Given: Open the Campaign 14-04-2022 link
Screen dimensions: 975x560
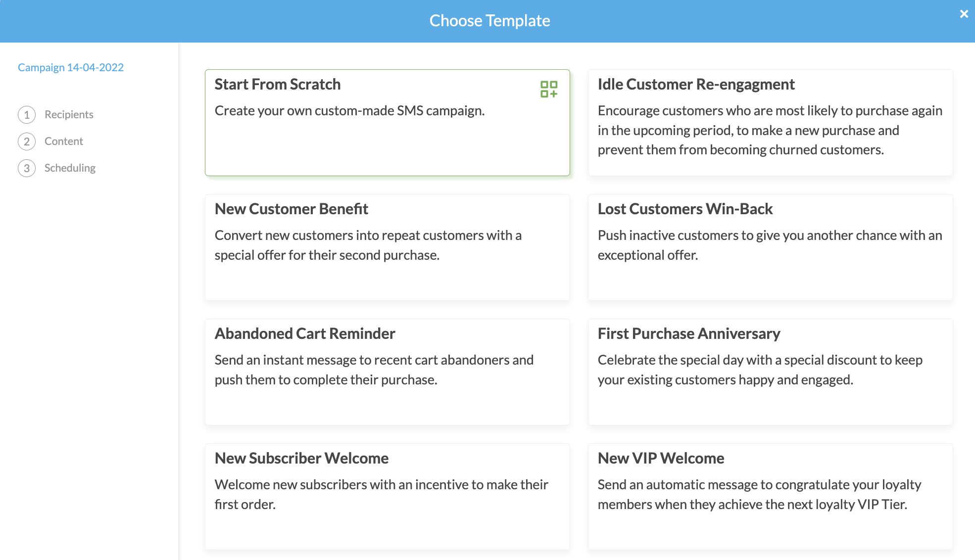Looking at the screenshot, I should 71,67.
